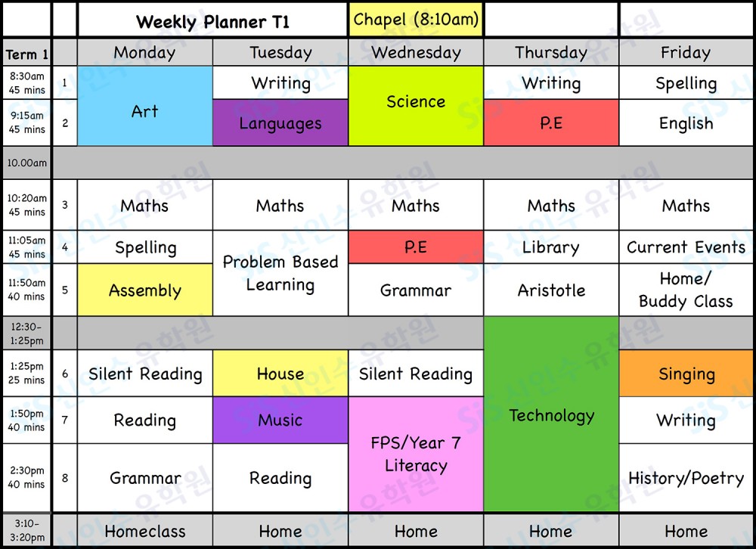Viewport: 756px width, 549px height.
Task: Click the Weekly Planner T1 title cell
Action: 212,20
